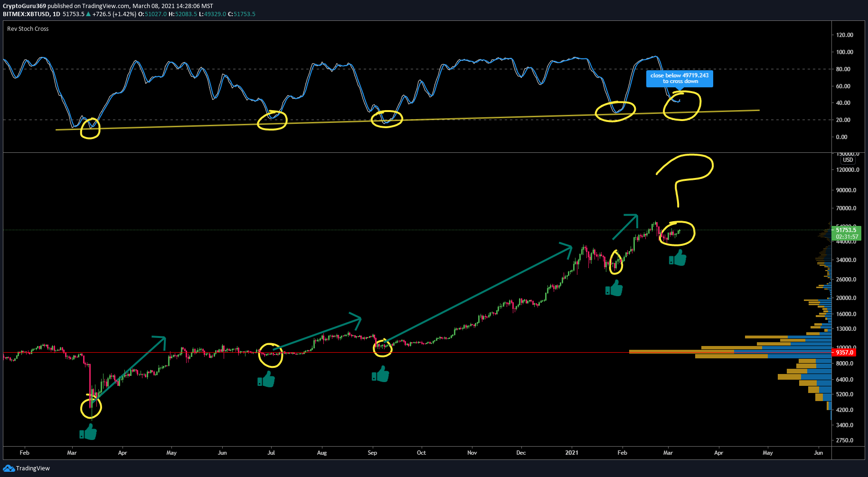Click the 20.00 indicator scale label

pyautogui.click(x=843, y=120)
